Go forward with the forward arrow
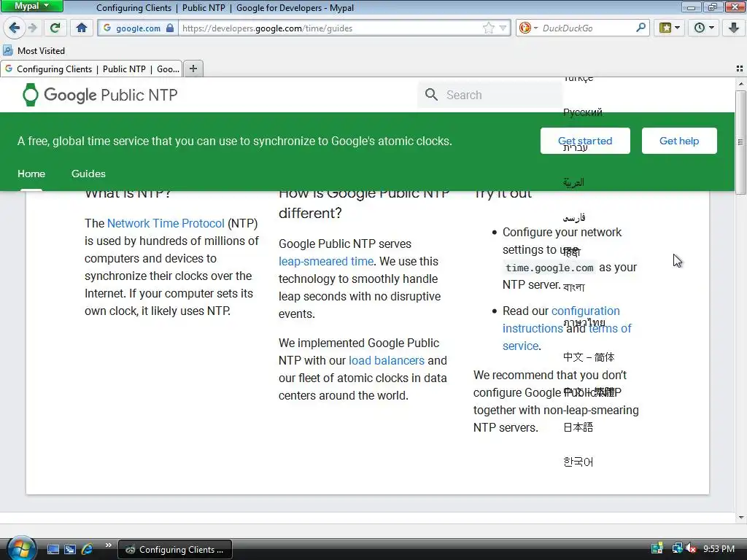Image resolution: width=747 pixels, height=560 pixels. [x=33, y=28]
